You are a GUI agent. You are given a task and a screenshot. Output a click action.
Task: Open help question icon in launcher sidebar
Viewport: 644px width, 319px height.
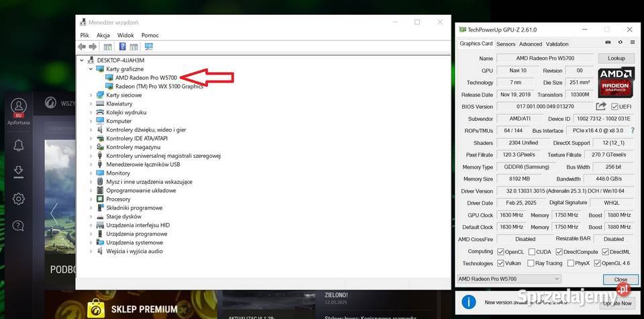19,226
